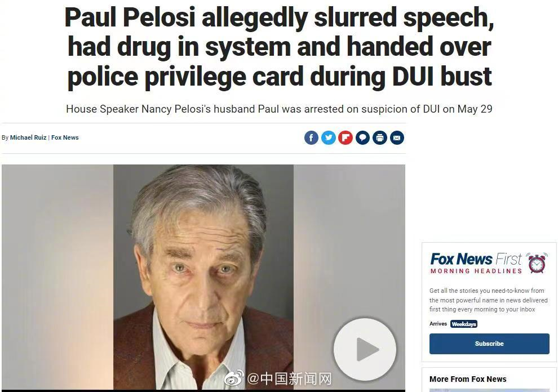The height and width of the screenshot is (392, 558).
Task: Share the article on Facebook
Action: click(x=311, y=137)
